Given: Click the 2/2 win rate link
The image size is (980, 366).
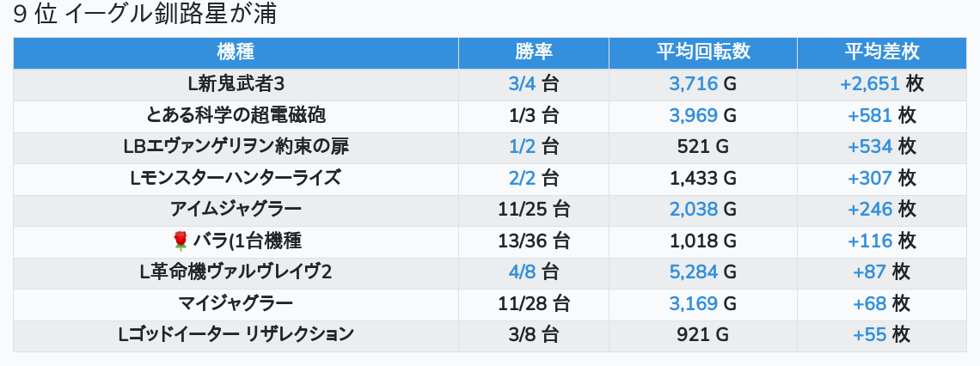Looking at the screenshot, I should coord(522,178).
